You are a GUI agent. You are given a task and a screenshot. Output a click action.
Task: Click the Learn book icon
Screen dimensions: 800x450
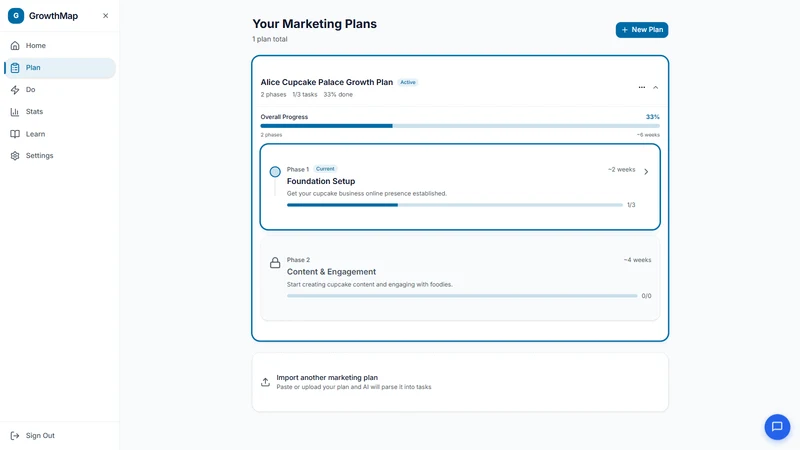[15, 134]
